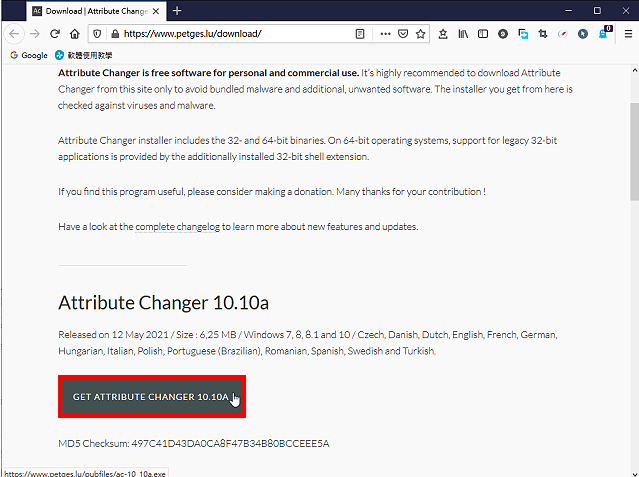Screen dimensions: 639x477
Task: Open the Google bookmark
Action: point(29,55)
